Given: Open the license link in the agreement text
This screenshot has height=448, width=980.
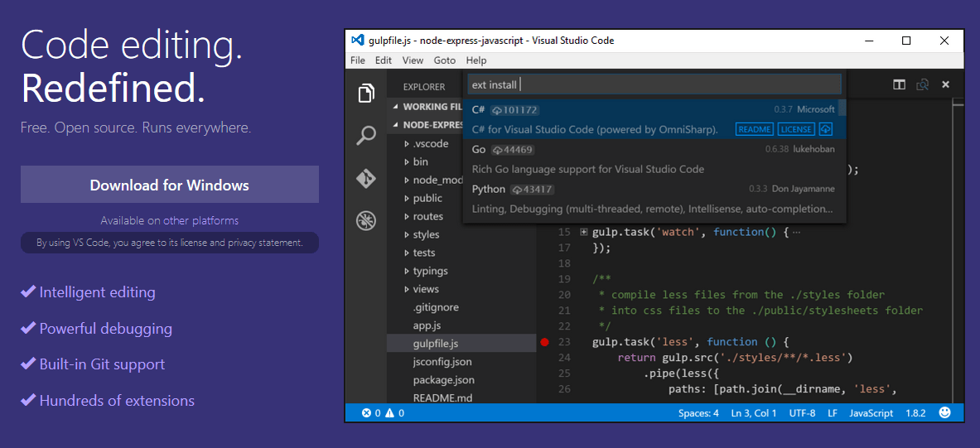Looking at the screenshot, I should tap(196, 243).
